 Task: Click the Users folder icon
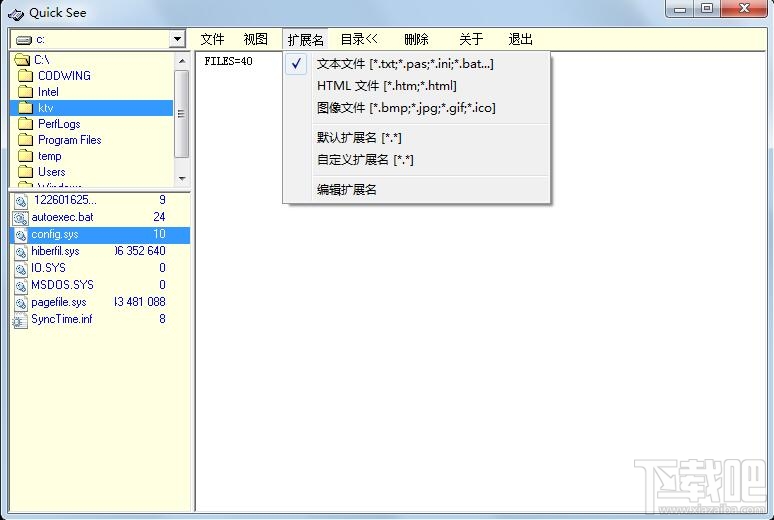(25, 172)
